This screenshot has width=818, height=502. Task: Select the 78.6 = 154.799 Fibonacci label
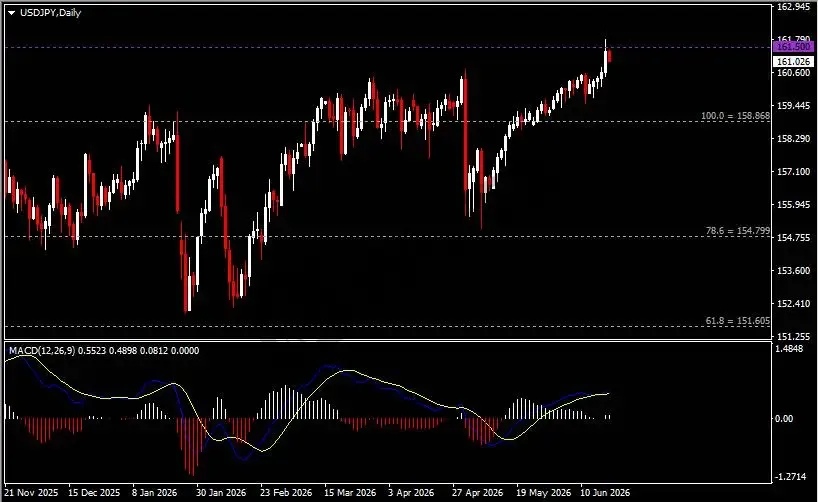click(x=738, y=231)
